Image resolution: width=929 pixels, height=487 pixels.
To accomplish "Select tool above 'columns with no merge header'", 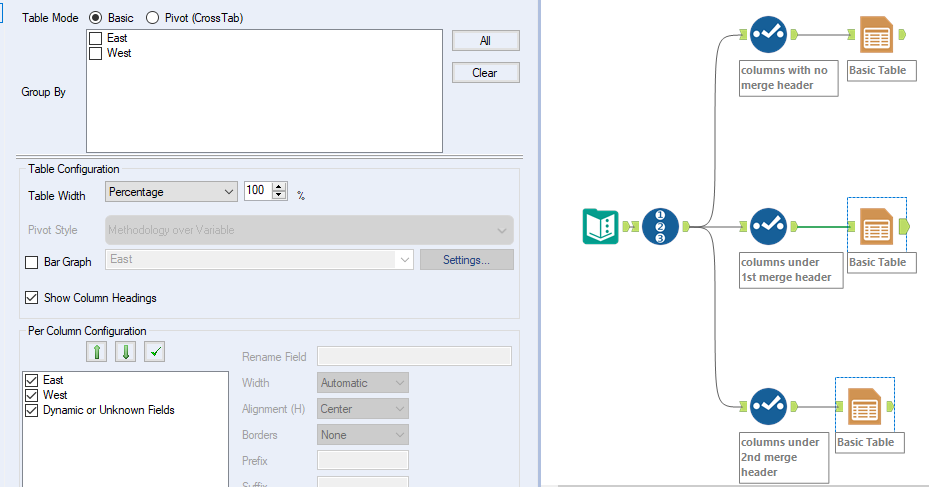I will [x=768, y=34].
